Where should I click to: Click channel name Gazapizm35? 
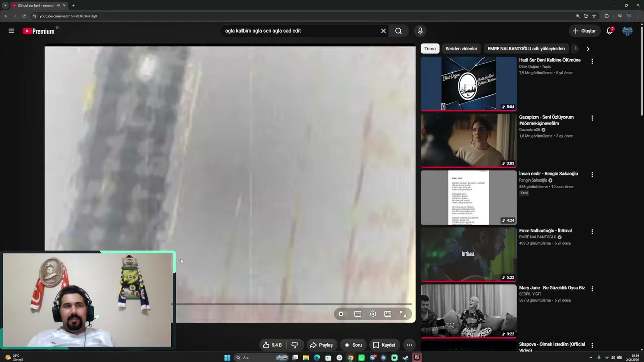(530, 130)
